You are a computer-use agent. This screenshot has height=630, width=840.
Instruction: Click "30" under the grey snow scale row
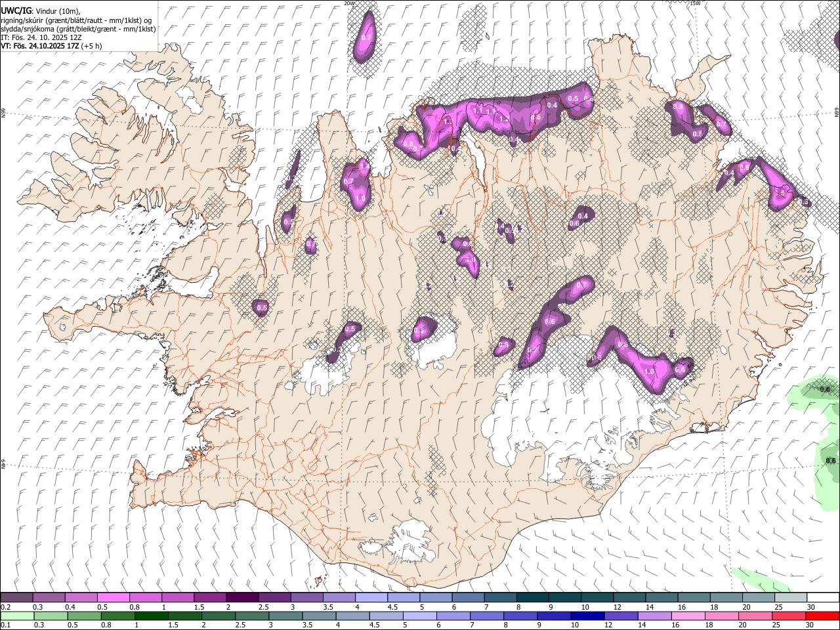(810, 607)
